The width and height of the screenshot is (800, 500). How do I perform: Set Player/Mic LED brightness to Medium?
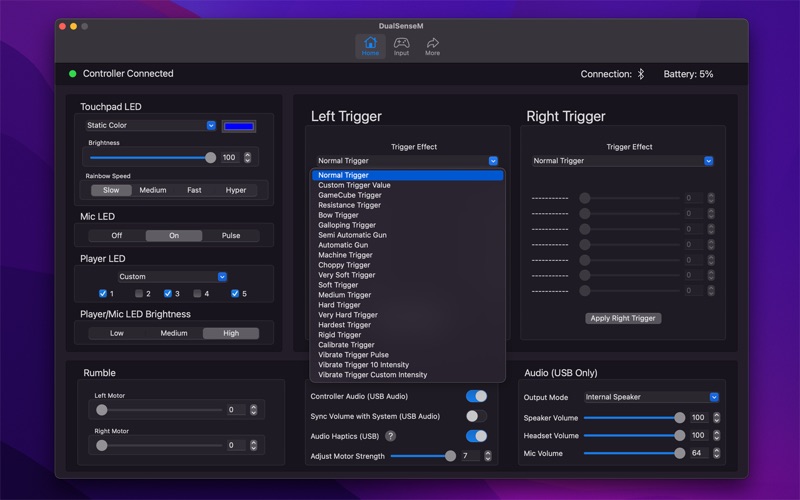coord(174,333)
